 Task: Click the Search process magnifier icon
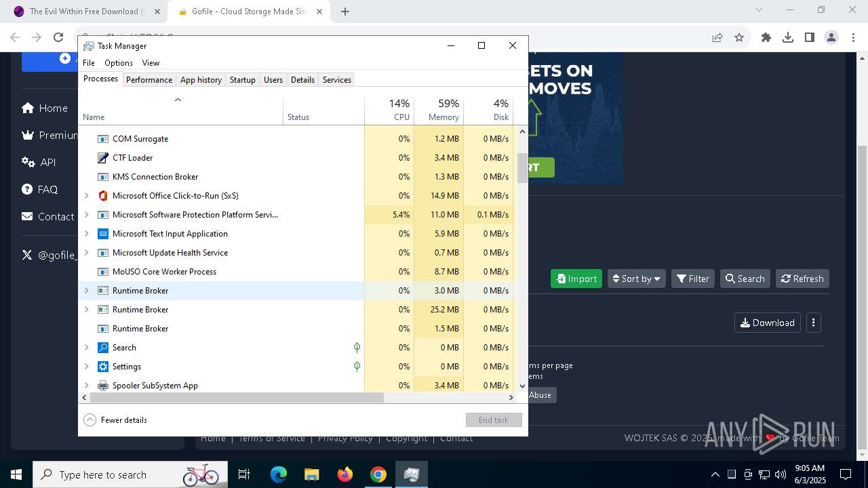tap(103, 348)
